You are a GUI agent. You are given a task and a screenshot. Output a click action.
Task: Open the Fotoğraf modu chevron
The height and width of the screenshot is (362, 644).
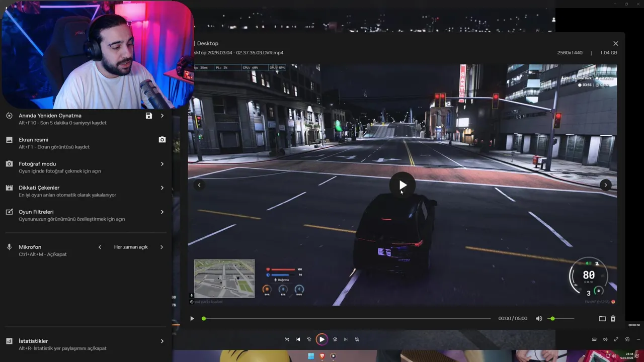coord(162,164)
